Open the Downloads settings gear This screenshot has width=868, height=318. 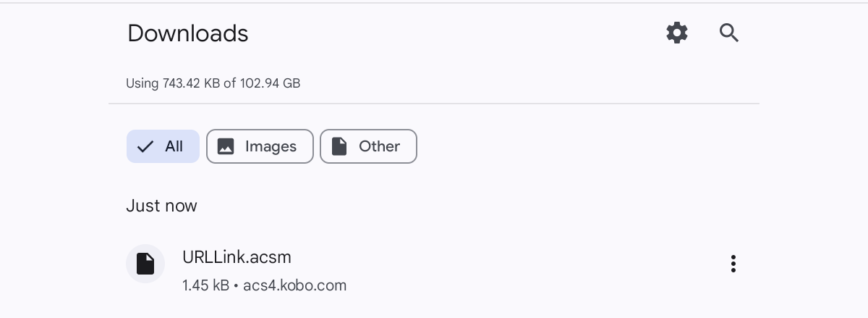(x=677, y=33)
